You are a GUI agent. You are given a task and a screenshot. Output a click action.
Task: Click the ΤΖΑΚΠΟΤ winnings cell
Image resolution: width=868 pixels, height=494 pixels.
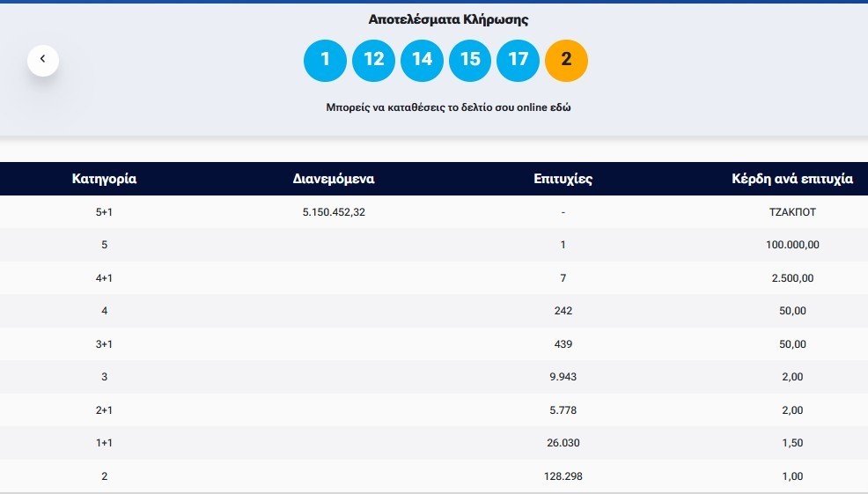pyautogui.click(x=791, y=212)
